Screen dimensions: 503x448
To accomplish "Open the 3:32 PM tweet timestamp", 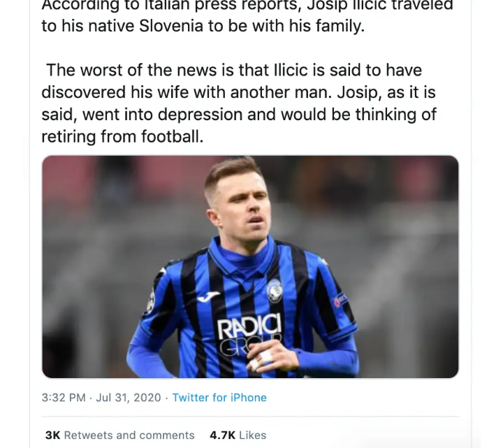I will (64, 397).
